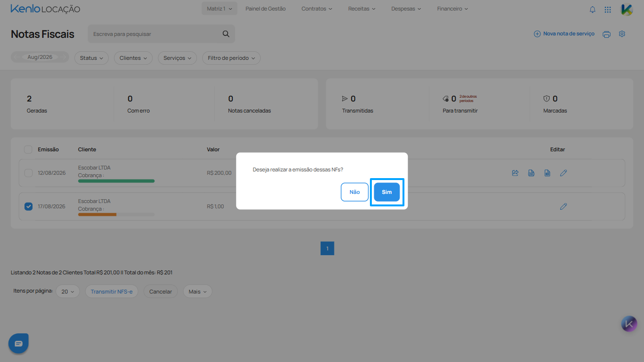Focus the Escreva para pesquisar field
This screenshot has height=362, width=644.
[161, 34]
